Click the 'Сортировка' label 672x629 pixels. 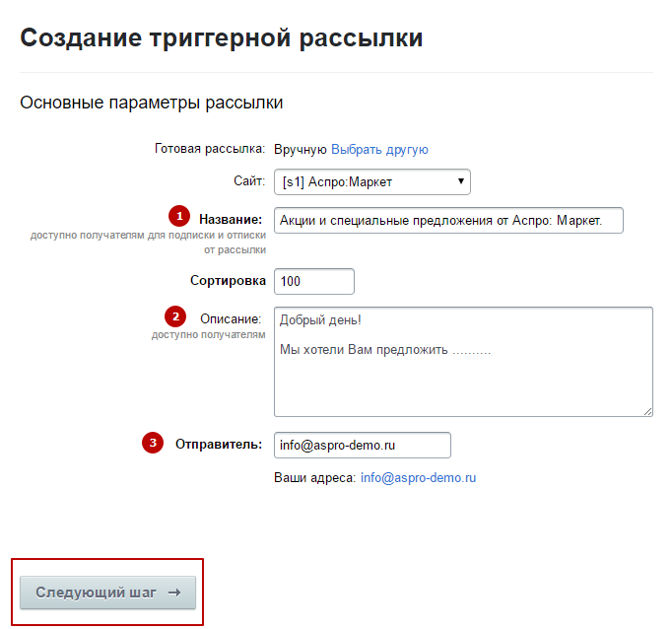click(x=228, y=280)
